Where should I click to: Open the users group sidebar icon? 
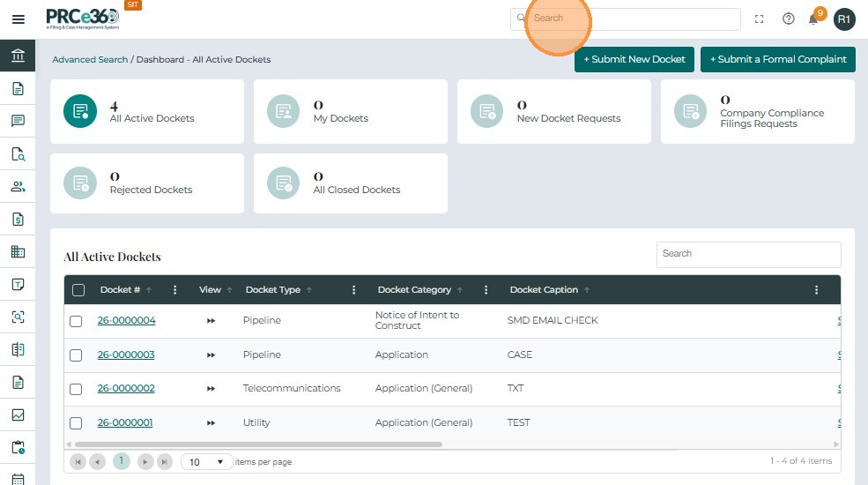point(18,186)
